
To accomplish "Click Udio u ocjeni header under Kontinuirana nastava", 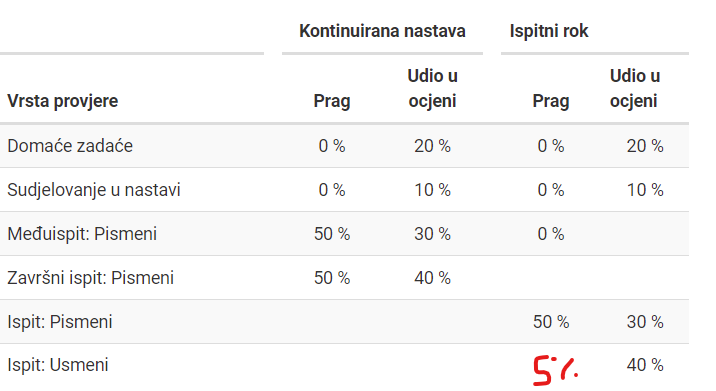I will [432, 88].
